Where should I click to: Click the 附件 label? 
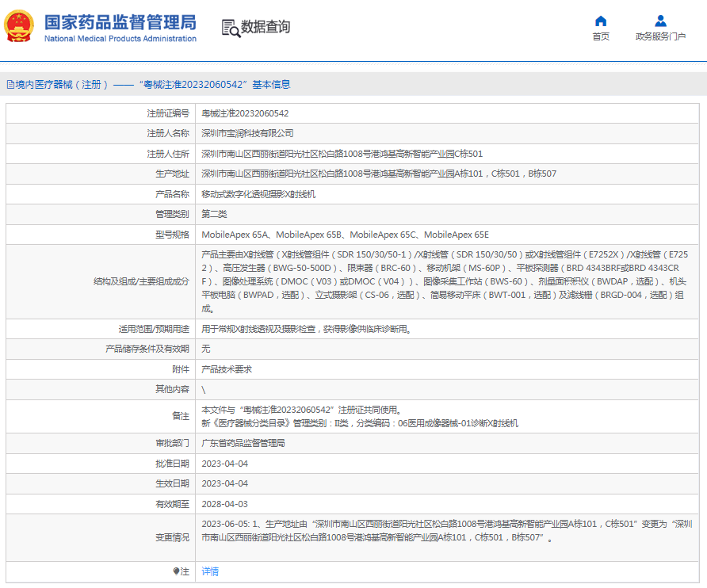coord(181,368)
